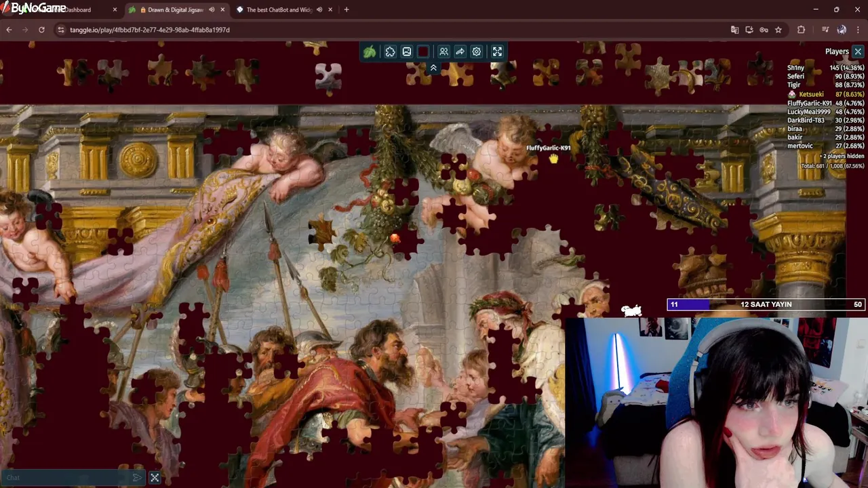The width and height of the screenshot is (868, 488).
Task: Reload the tanggle.io page
Action: [x=41, y=30]
